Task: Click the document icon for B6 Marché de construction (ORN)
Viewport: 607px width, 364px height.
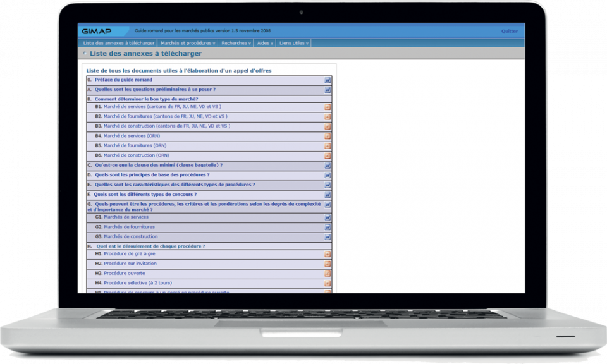Action: 328,156
